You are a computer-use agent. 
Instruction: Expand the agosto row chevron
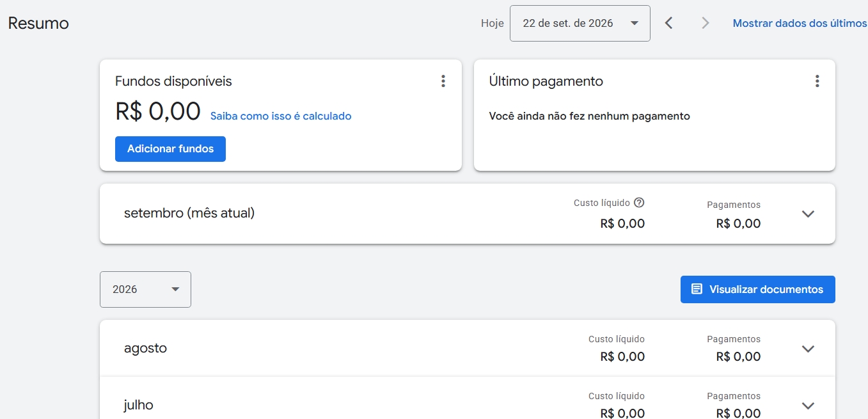pos(808,349)
